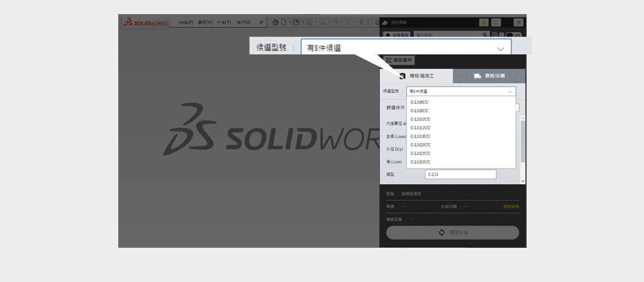Click the Save disk icon

[309, 22]
